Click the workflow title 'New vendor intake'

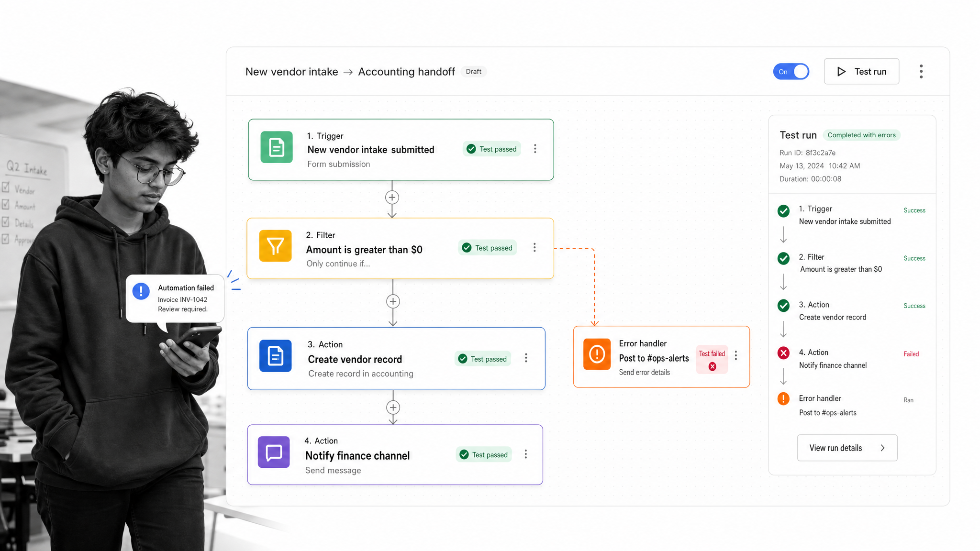(291, 72)
